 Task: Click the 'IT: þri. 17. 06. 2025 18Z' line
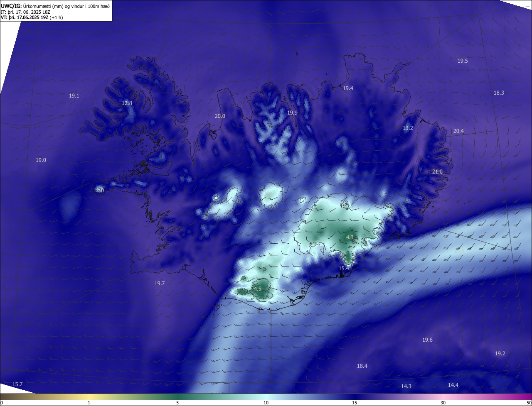point(26,12)
